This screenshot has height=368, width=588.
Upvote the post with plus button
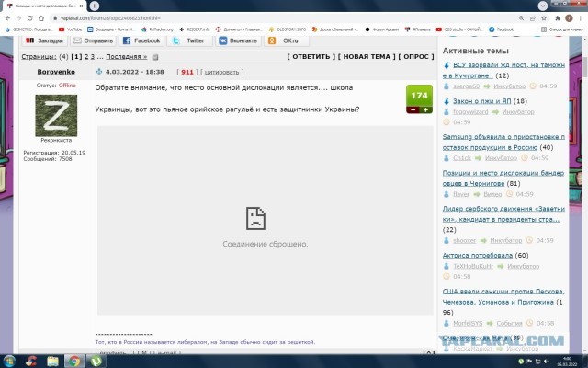[426, 110]
